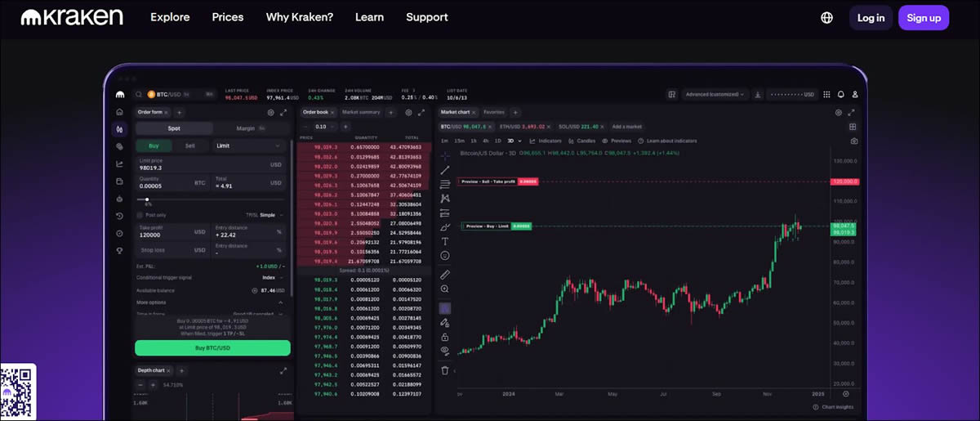Click the Sign up button

coord(923,17)
